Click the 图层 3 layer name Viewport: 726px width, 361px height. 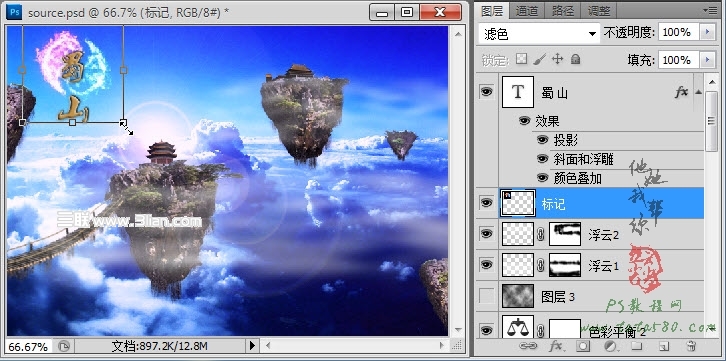click(558, 297)
